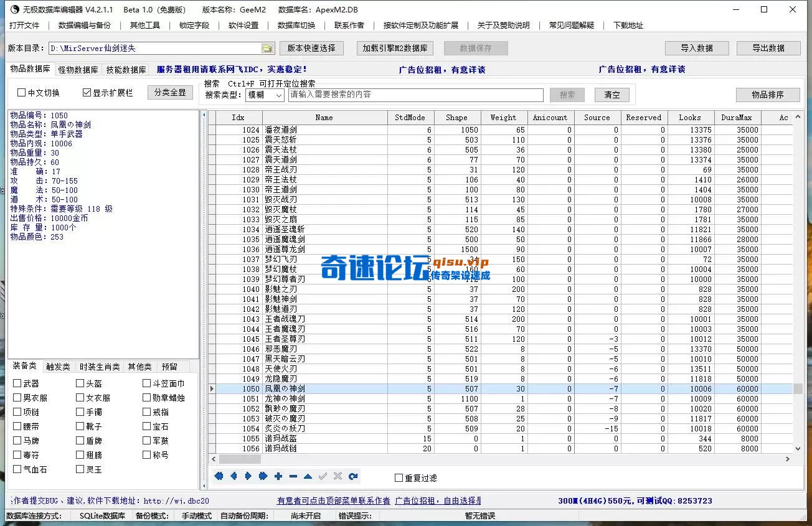Edit record using the triangle icon
Screen dimensions: 812x526
click(308, 476)
